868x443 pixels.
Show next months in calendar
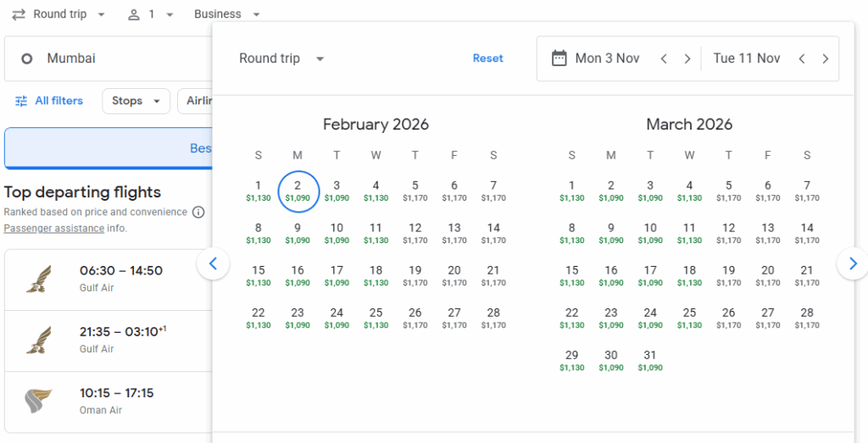point(852,264)
